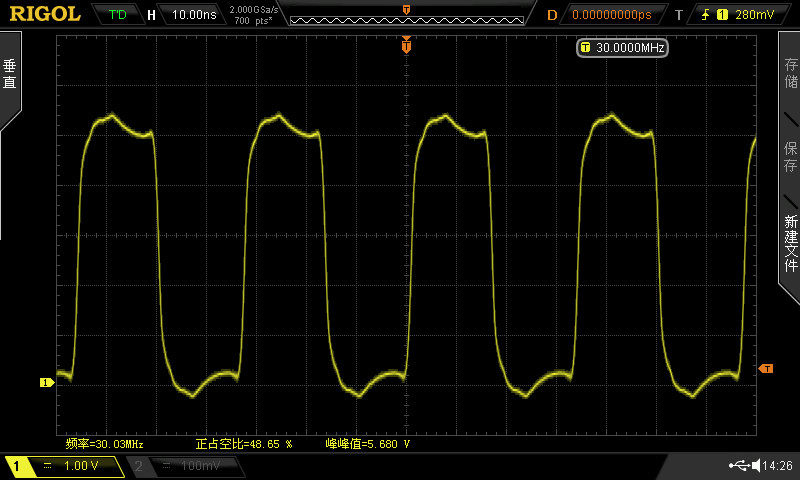Select the 保存 save menu item
Screen dimensions: 800x480
click(x=791, y=157)
